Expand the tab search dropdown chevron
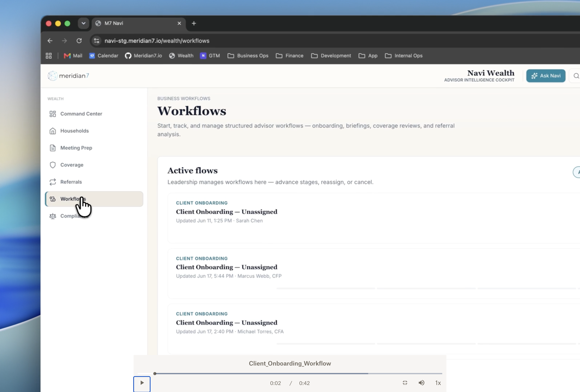The height and width of the screenshot is (392, 580). click(83, 23)
